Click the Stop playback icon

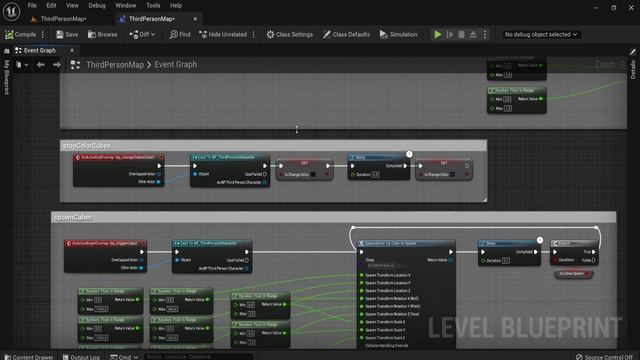[x=461, y=35]
